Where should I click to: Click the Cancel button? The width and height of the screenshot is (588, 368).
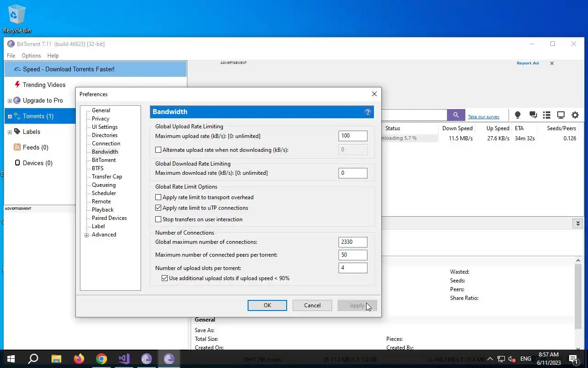tap(312, 305)
